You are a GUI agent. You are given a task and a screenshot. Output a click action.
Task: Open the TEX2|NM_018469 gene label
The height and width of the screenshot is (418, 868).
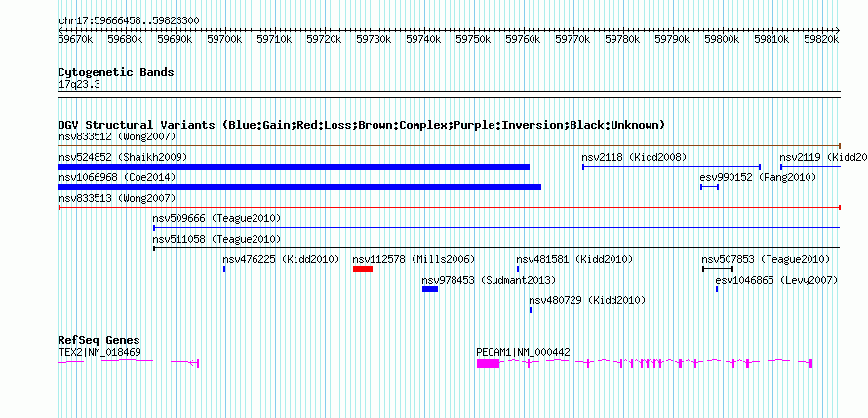pyautogui.click(x=99, y=352)
